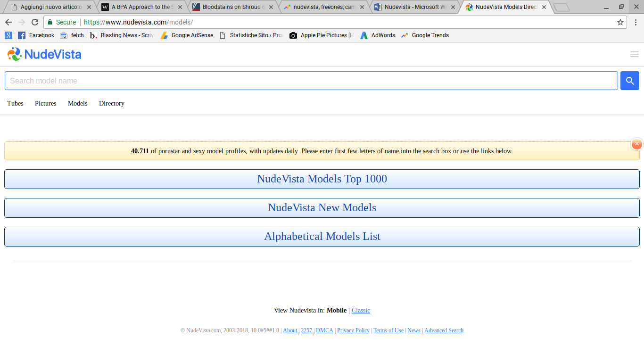Open NudeVista New Models

pyautogui.click(x=322, y=208)
